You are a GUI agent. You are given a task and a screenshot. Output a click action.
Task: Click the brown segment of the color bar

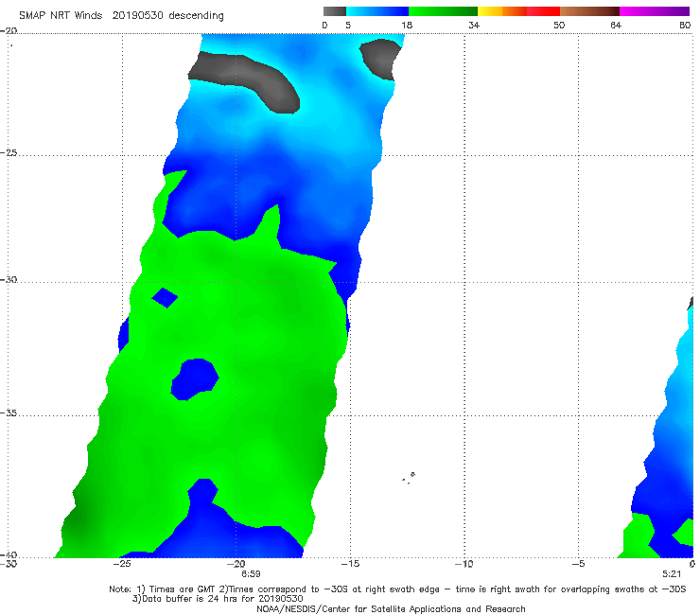[x=589, y=11]
